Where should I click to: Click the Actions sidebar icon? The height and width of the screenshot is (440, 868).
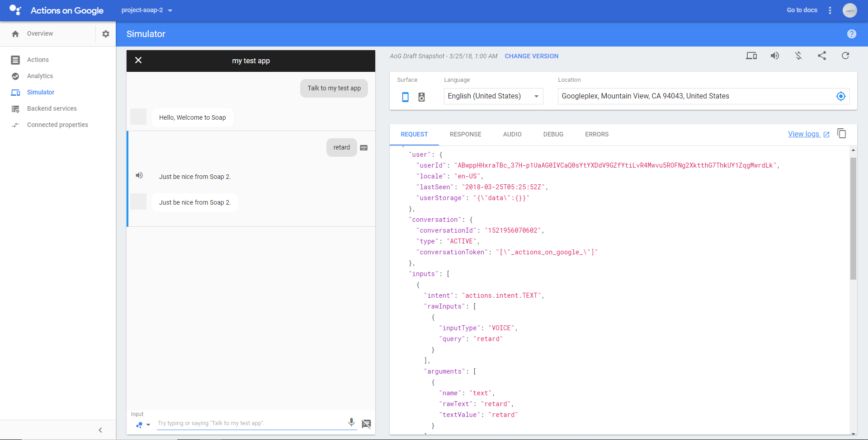[x=15, y=60]
